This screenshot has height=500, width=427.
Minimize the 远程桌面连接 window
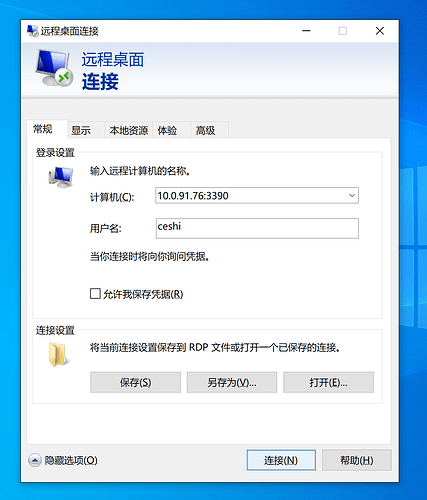click(x=306, y=31)
